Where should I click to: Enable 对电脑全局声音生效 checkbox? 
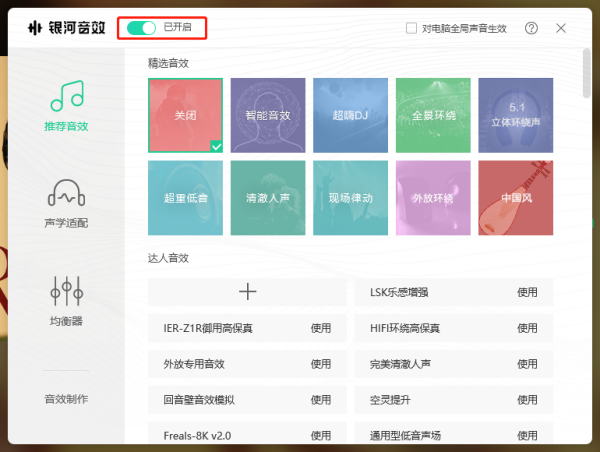click(x=411, y=28)
